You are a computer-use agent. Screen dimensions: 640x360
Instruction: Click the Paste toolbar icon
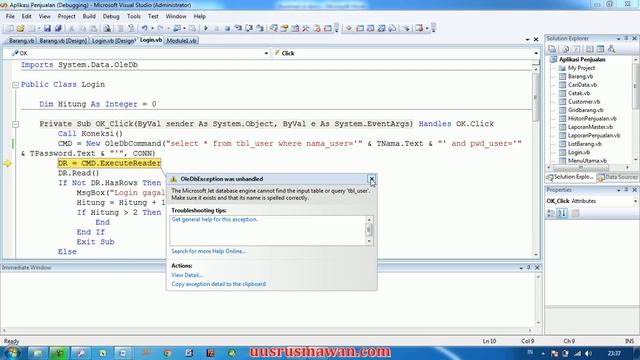pos(93,28)
